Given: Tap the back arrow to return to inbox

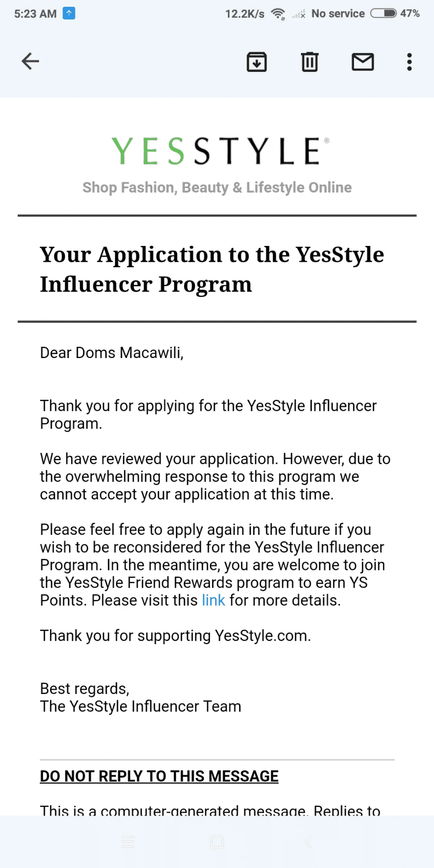Looking at the screenshot, I should point(30,61).
